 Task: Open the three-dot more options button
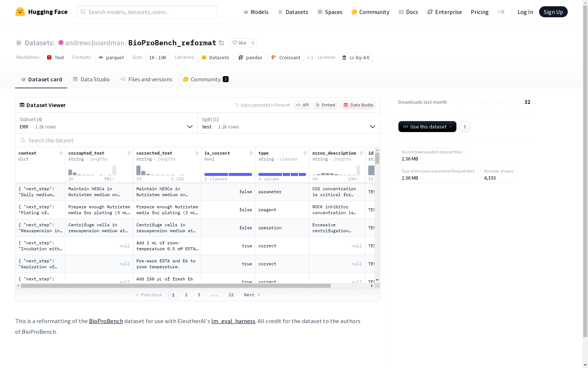click(465, 127)
